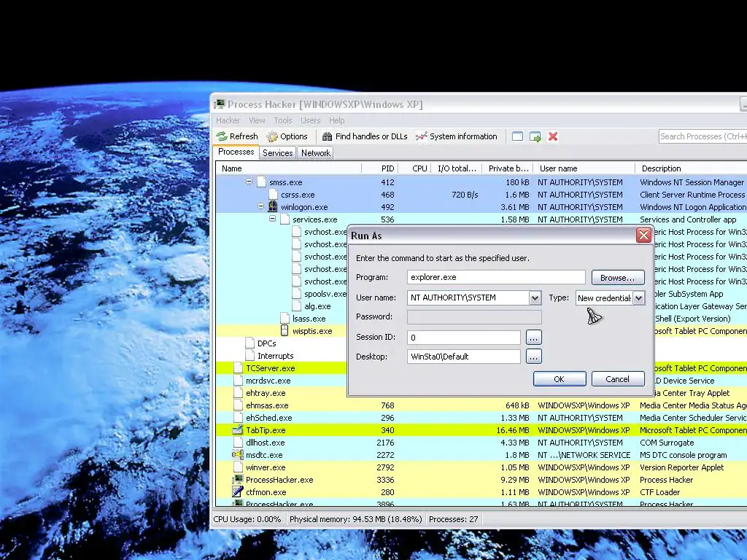Screen dimensions: 747x560
Task: Select the dllhost.exe file icon
Action: coord(238,443)
